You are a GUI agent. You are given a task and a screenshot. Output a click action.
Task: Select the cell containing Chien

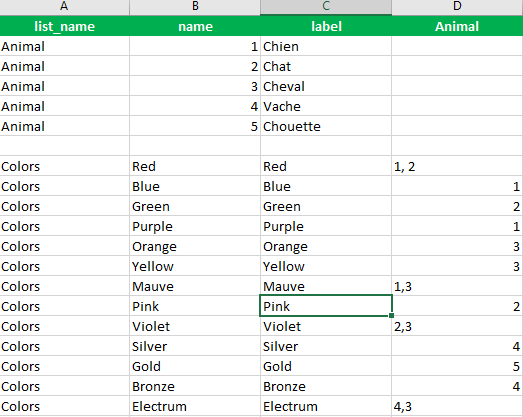pyautogui.click(x=326, y=46)
